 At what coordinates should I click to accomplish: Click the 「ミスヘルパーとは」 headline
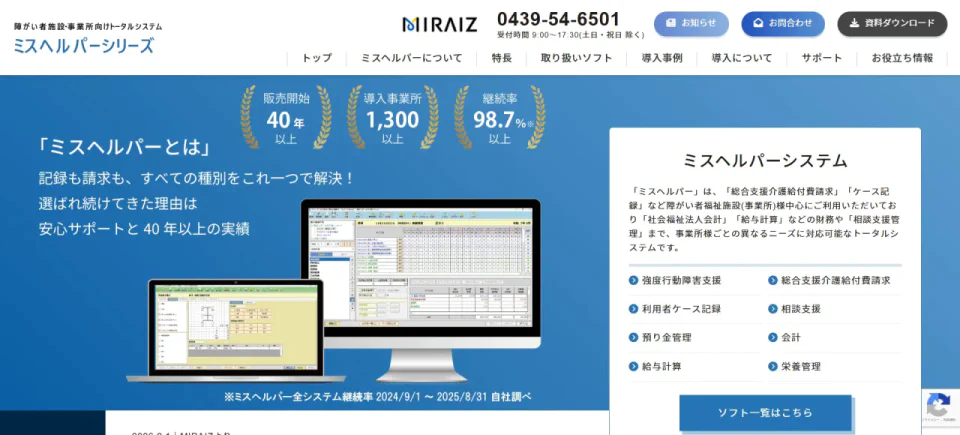124,147
